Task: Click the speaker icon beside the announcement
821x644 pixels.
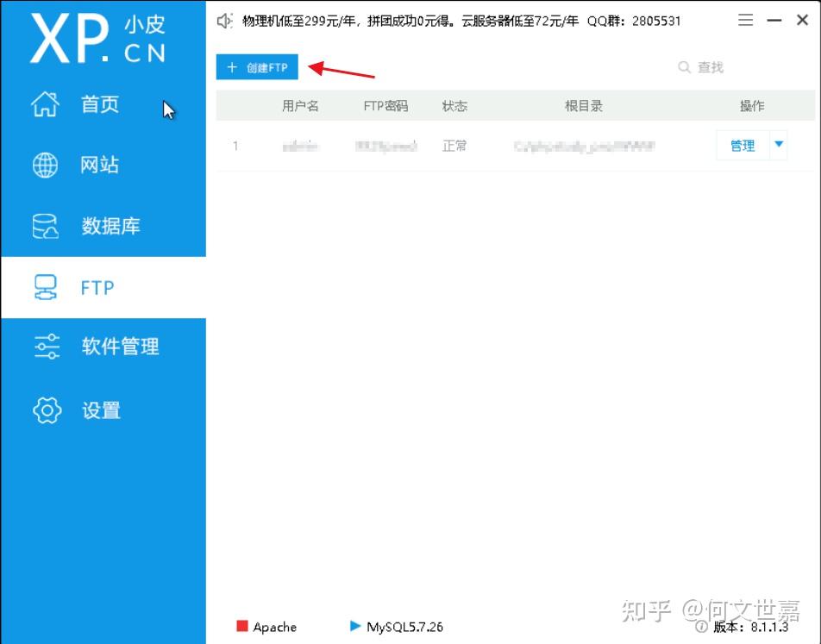Action: [x=225, y=20]
